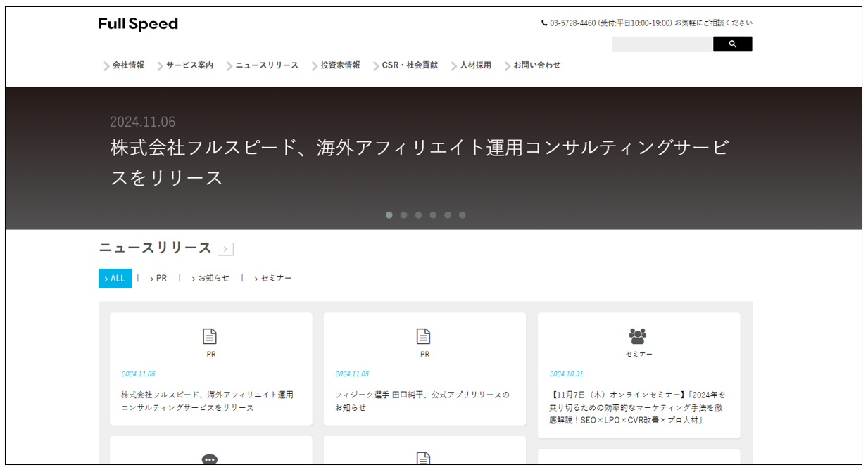Select the second carousel dot
868x472 pixels.
tap(404, 215)
